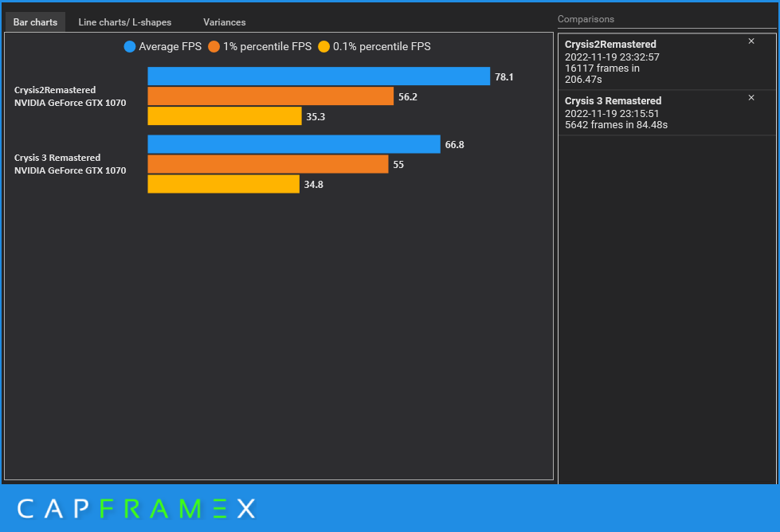
Task: Click the Crysis2Remastered chart axis label
Action: [70, 96]
